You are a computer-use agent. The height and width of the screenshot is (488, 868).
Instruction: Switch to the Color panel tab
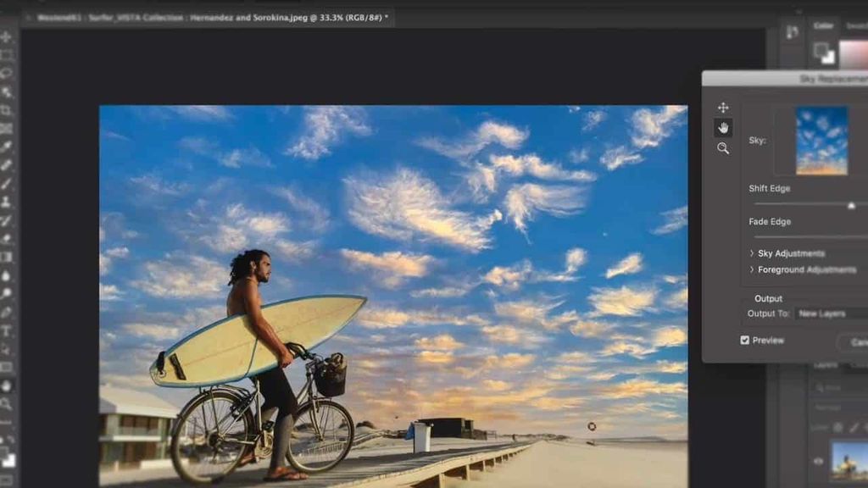click(x=823, y=26)
